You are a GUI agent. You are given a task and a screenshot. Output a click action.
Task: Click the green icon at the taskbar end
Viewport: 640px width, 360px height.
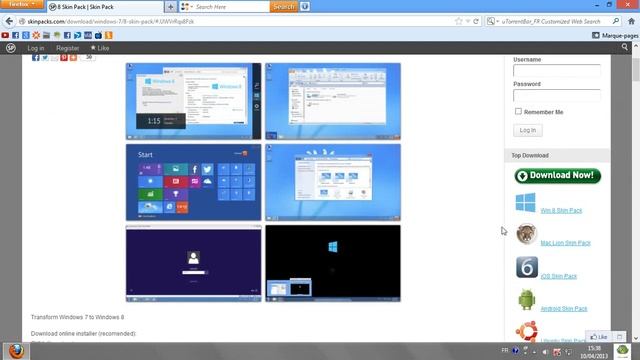point(622,351)
